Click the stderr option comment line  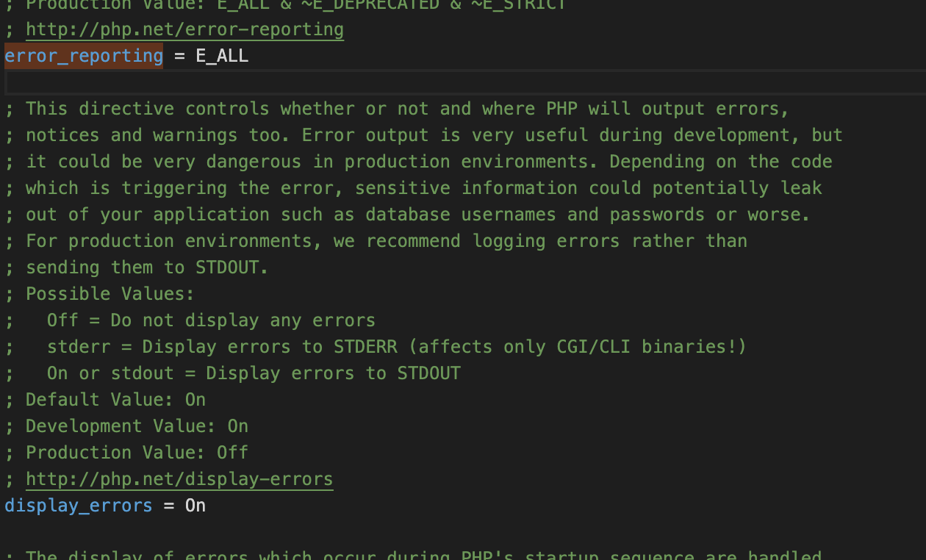tap(376, 347)
